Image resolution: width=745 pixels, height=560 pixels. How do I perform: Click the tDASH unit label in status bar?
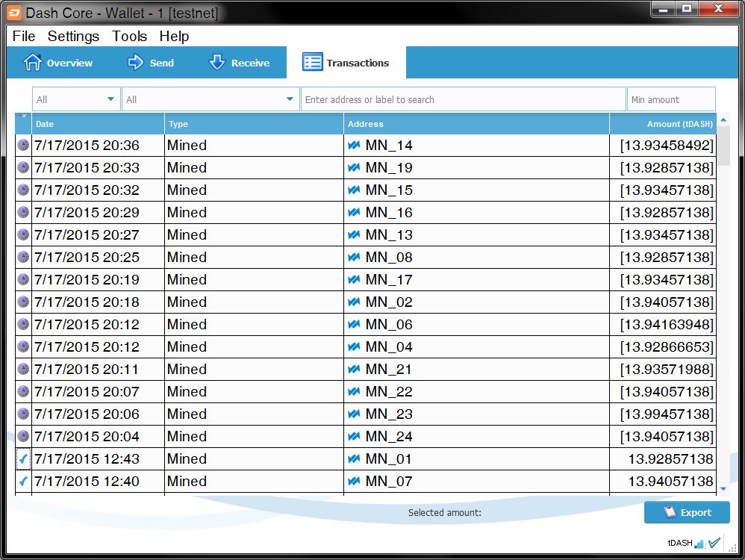pos(680,543)
